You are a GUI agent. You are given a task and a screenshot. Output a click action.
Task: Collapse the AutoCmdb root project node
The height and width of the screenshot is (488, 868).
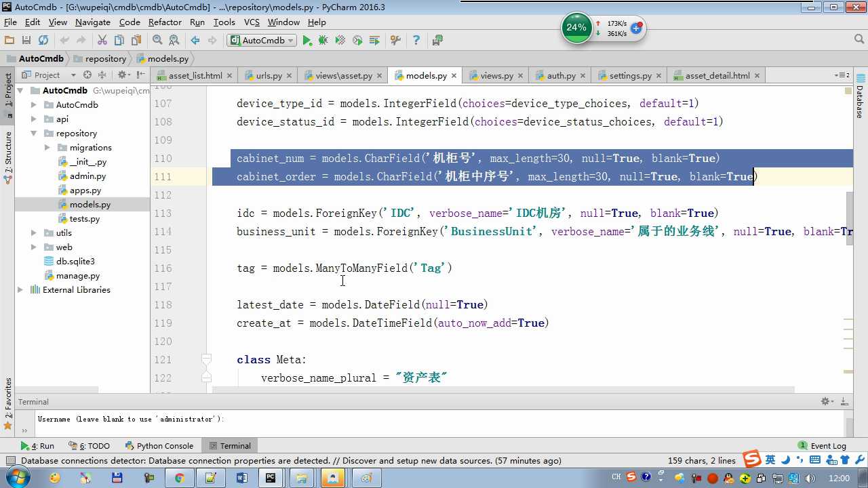[x=20, y=91]
